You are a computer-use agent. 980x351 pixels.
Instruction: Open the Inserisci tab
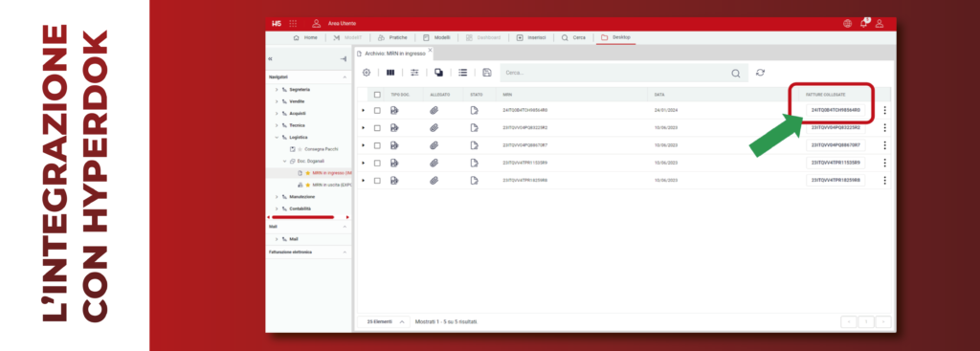tap(530, 37)
